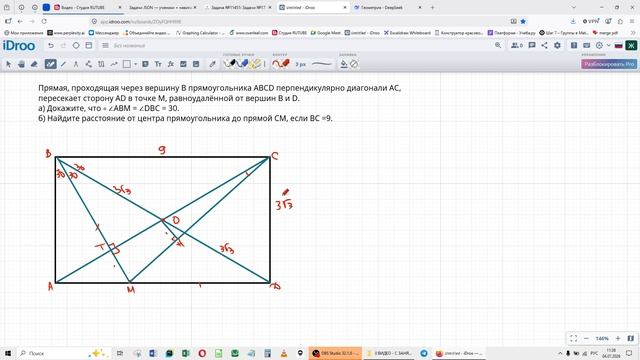
Task: Open the Windows Start menu
Action: click(x=7, y=353)
